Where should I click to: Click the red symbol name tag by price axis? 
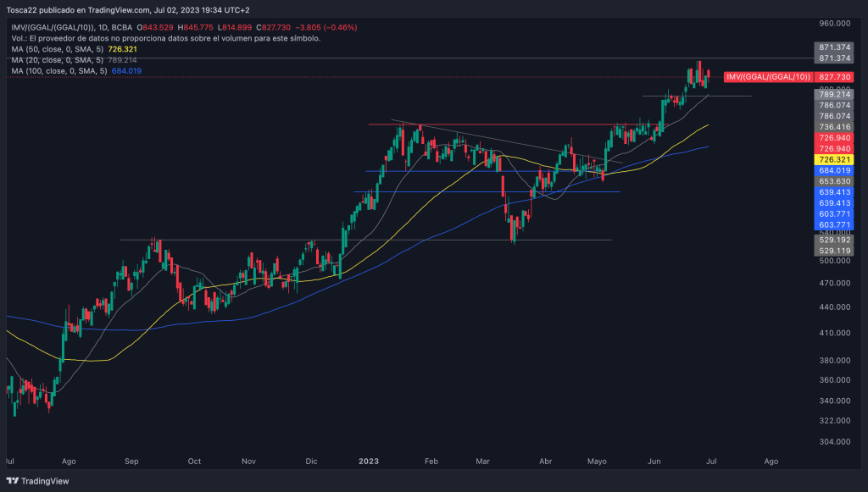tap(768, 77)
